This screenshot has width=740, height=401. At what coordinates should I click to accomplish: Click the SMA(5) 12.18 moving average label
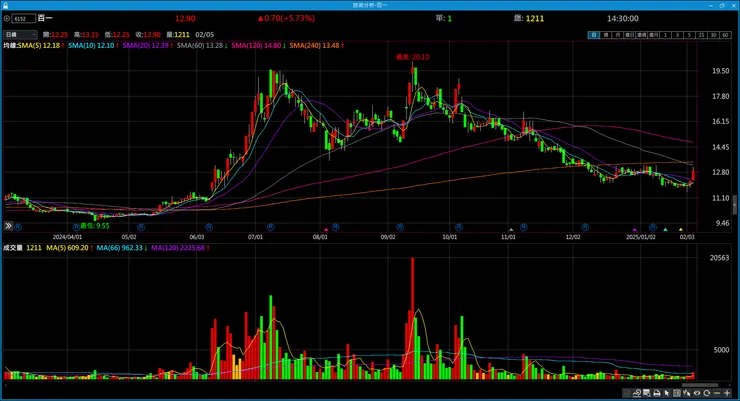[x=41, y=45]
